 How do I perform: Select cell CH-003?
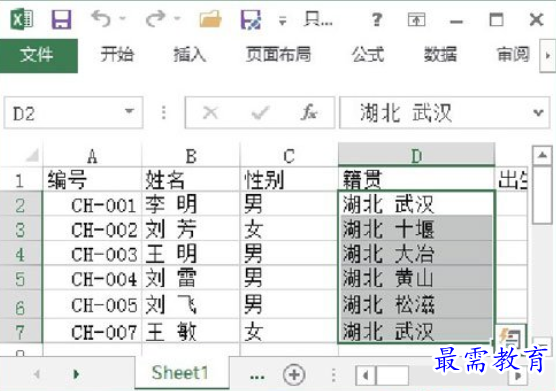(92, 254)
